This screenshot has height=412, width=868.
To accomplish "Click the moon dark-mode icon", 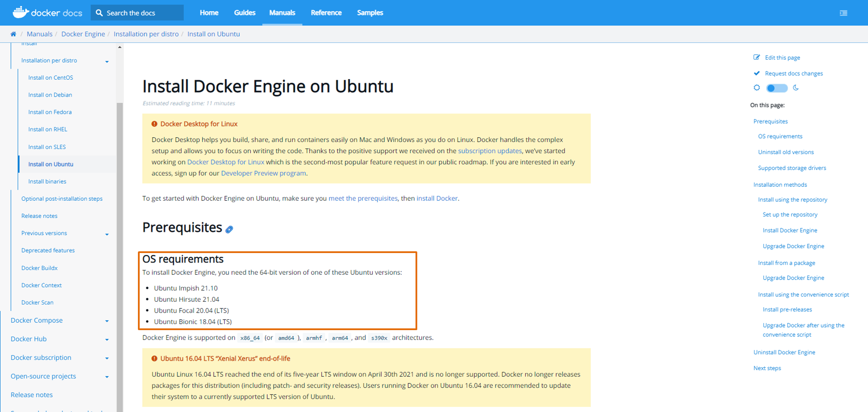I will coord(796,88).
